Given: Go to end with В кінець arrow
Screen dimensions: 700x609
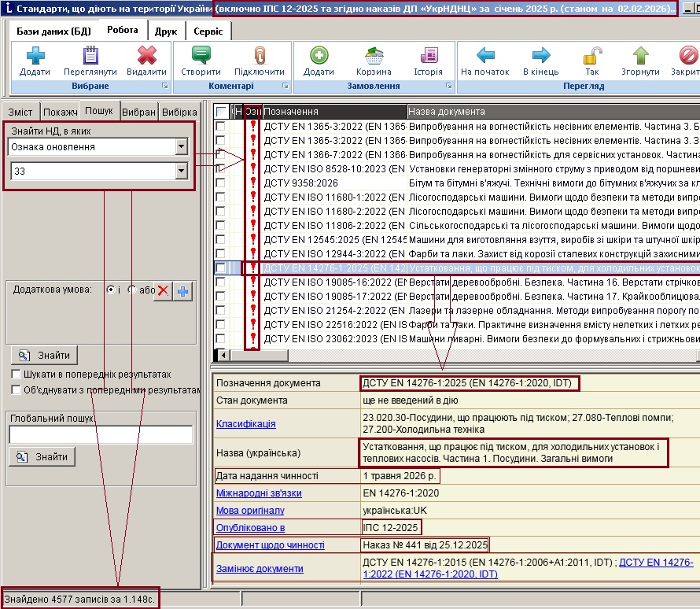Looking at the screenshot, I should tap(540, 57).
